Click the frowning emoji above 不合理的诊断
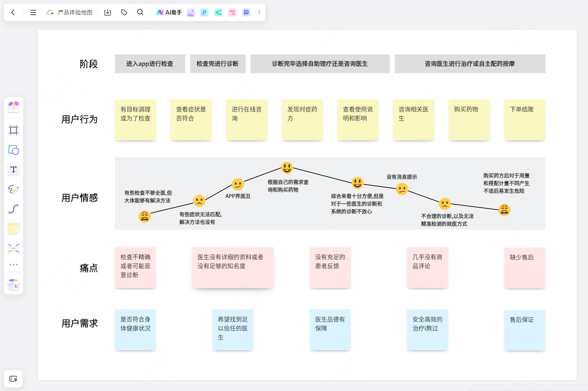The width and height of the screenshot is (588, 391). pos(445,204)
